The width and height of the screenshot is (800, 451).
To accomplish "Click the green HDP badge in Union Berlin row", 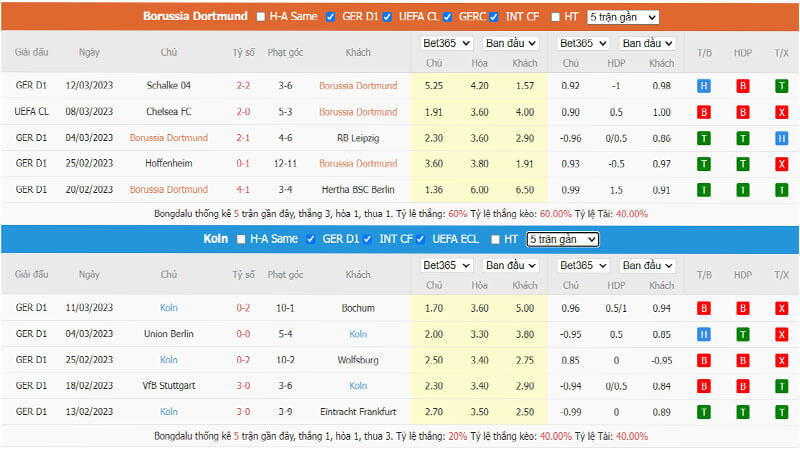I will [742, 334].
